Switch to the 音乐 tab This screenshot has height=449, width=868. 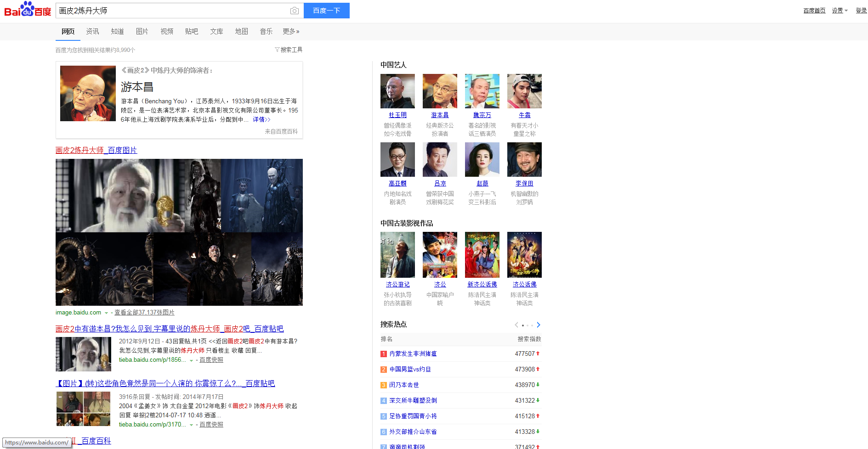click(266, 31)
